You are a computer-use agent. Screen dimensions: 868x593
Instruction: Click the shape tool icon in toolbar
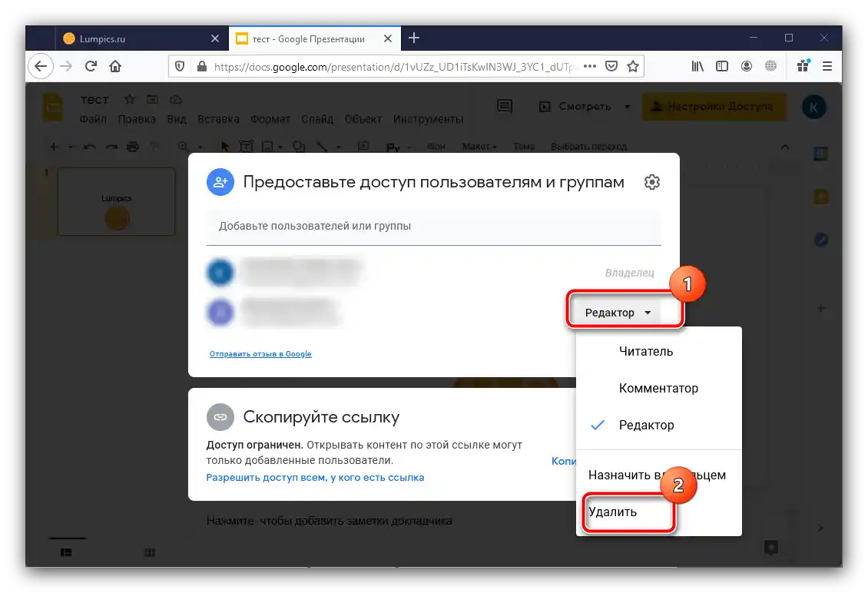(x=299, y=147)
